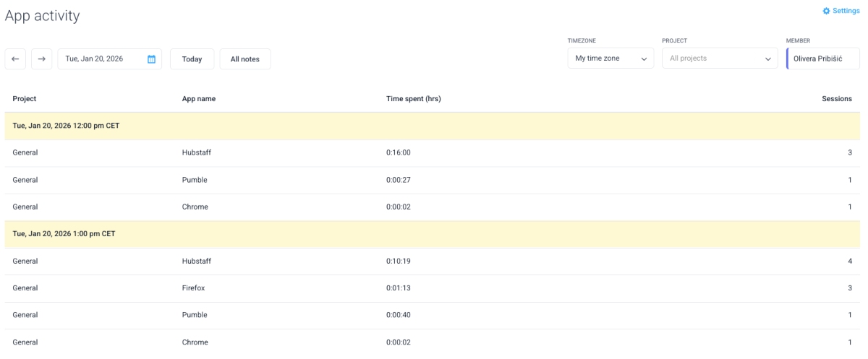The height and width of the screenshot is (359, 868).
Task: Click the Project column header
Action: tap(25, 99)
